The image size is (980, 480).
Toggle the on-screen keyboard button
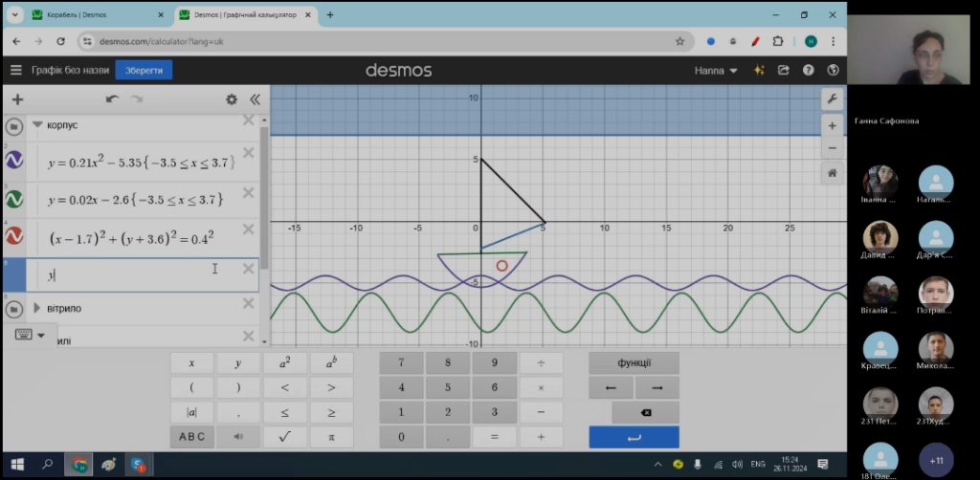pyautogui.click(x=24, y=336)
